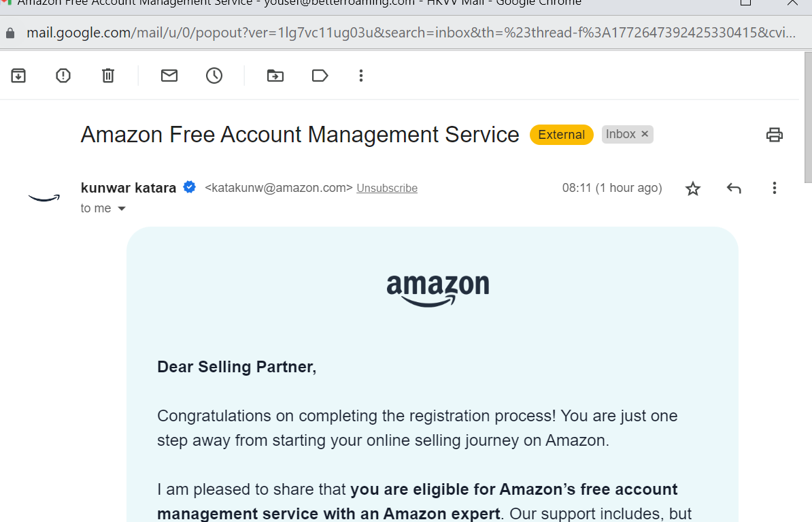Snooze this email with clock icon

pos(214,76)
